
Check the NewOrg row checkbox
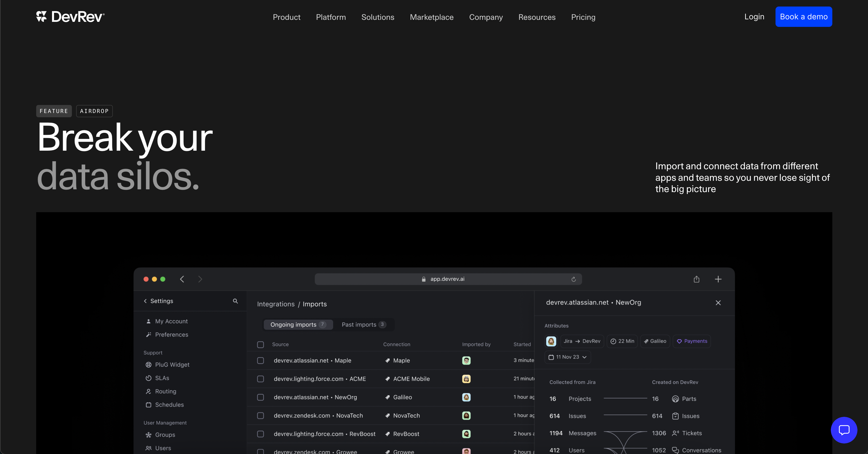click(x=260, y=397)
